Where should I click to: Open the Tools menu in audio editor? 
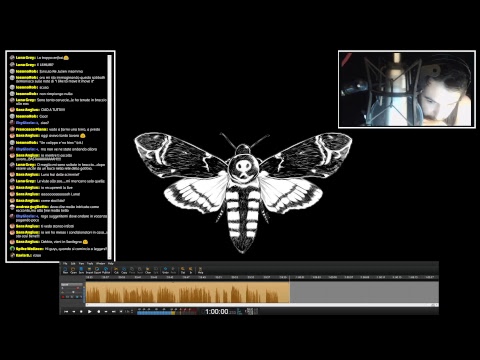pos(90,263)
